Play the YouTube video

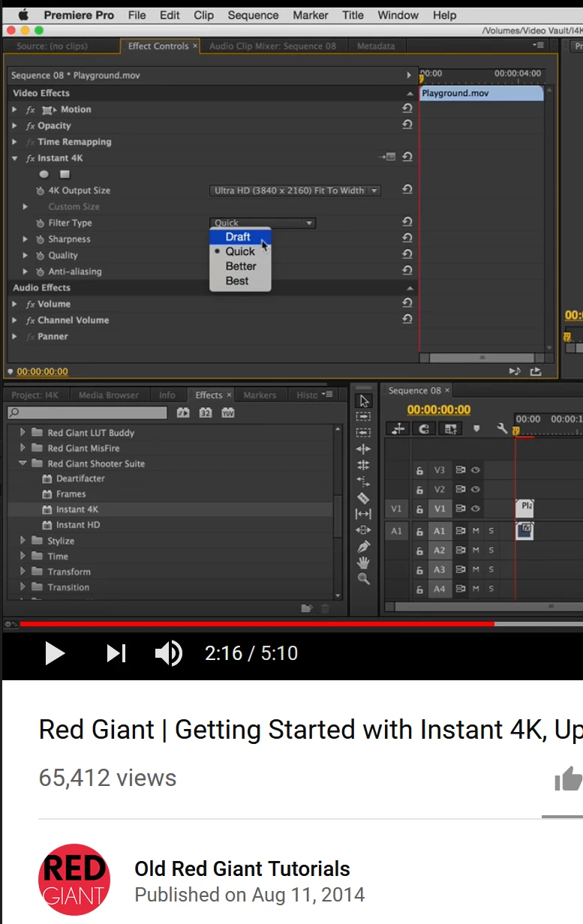click(x=55, y=653)
